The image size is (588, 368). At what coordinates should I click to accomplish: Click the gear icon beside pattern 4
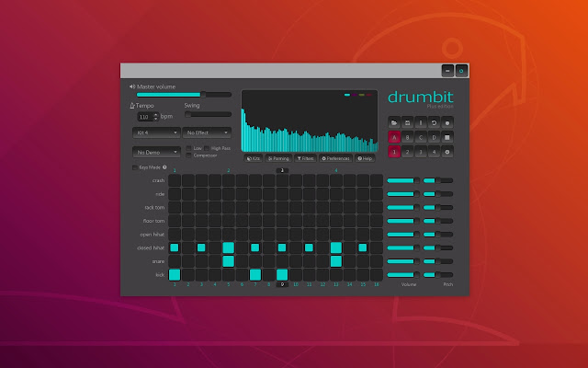point(447,152)
